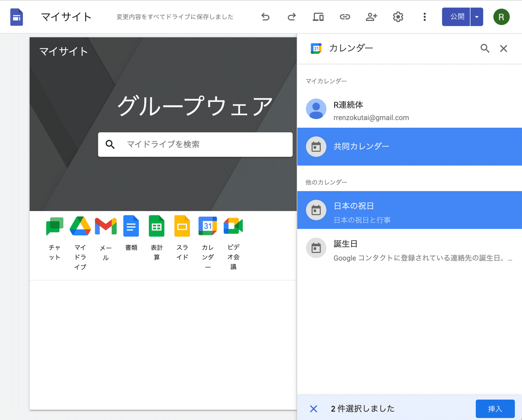Open the 表計算 Sheets icon
The height and width of the screenshot is (420, 522).
coord(157,226)
